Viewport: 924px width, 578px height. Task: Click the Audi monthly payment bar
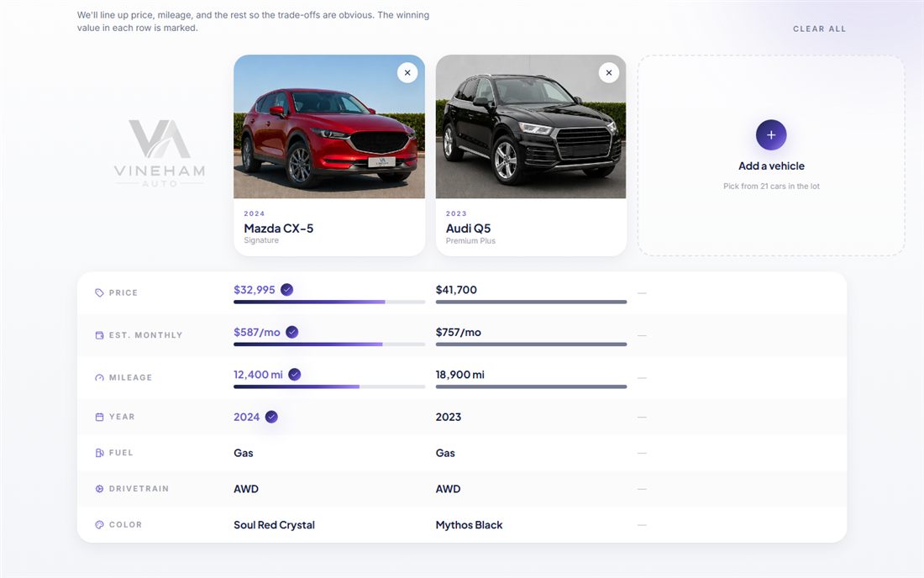(x=531, y=344)
